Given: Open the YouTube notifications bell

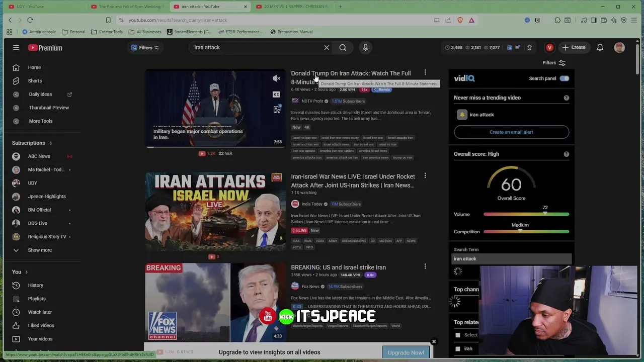Looking at the screenshot, I should (x=600, y=48).
